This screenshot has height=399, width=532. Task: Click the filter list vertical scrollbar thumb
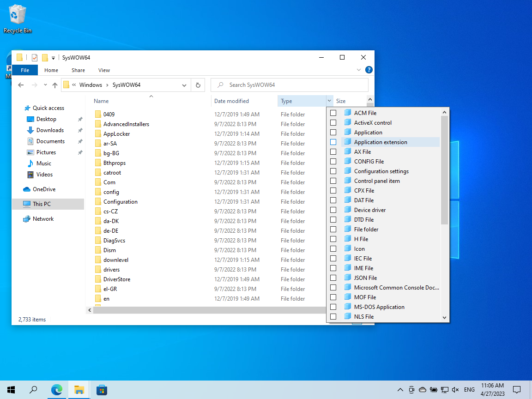point(444,170)
